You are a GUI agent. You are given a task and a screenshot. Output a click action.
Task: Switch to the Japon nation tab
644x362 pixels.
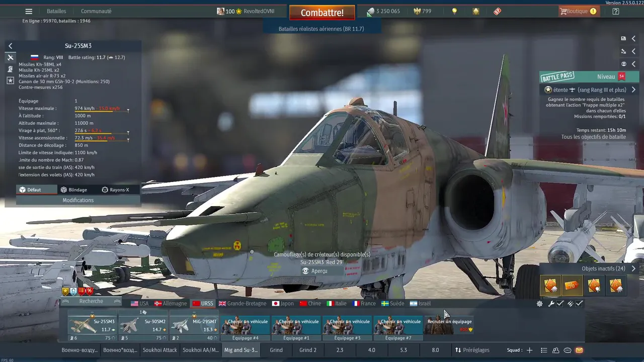(x=283, y=304)
